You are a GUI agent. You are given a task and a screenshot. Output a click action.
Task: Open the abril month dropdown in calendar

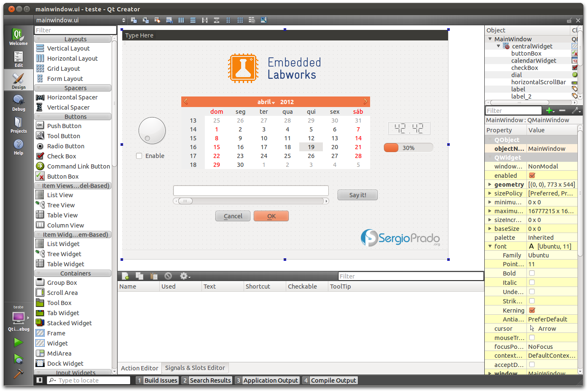coord(266,102)
